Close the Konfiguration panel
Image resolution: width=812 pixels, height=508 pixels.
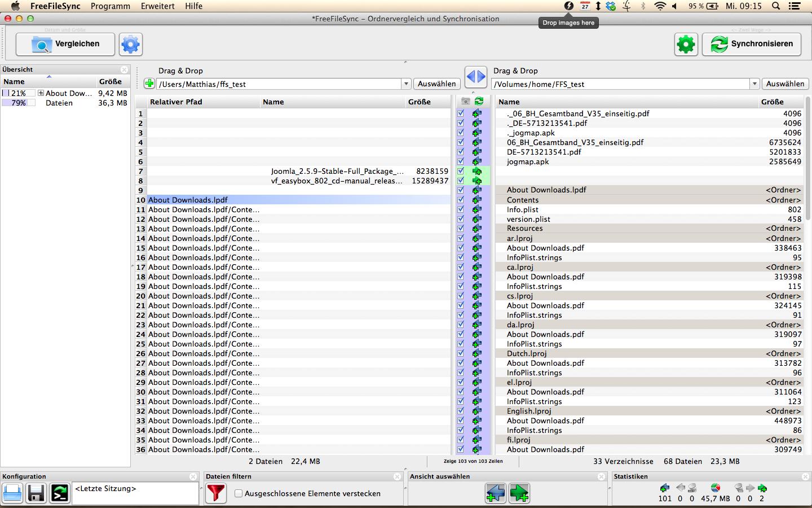click(x=193, y=476)
